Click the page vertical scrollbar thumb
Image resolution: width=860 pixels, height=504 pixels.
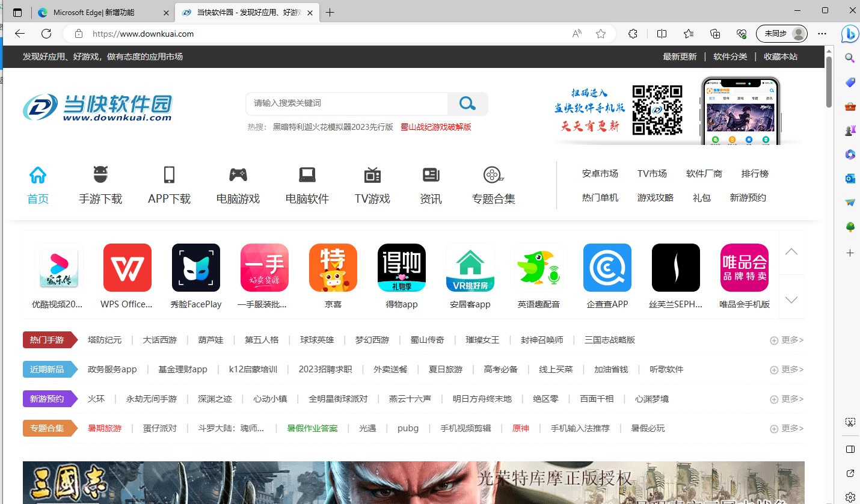pos(829,82)
